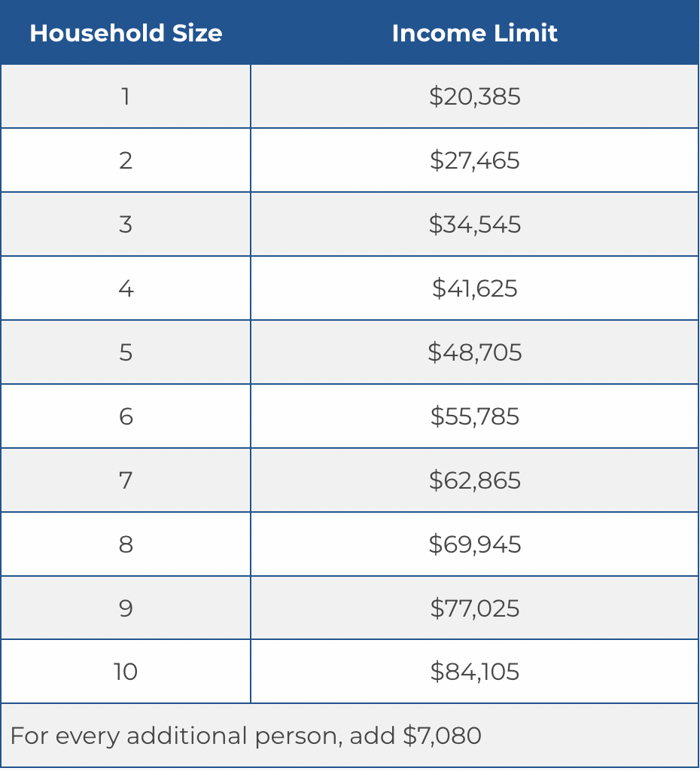Select the household size 9 cell
The image size is (700, 771).
click(x=126, y=608)
